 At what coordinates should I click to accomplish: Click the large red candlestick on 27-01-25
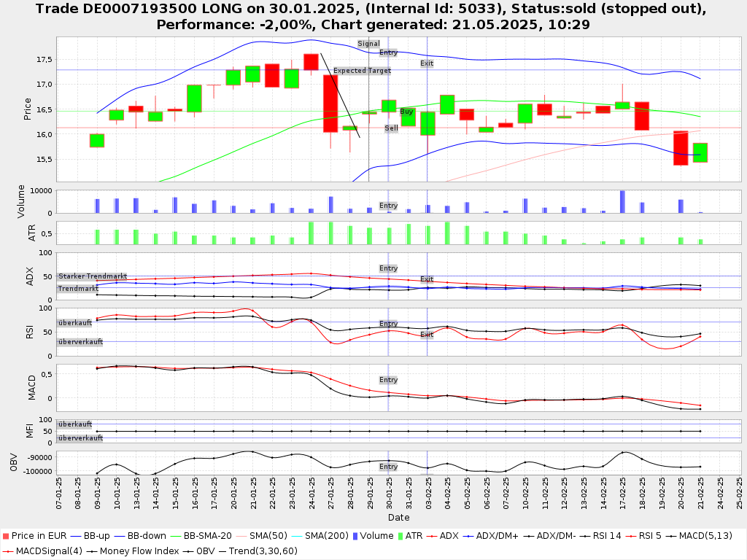[x=330, y=103]
